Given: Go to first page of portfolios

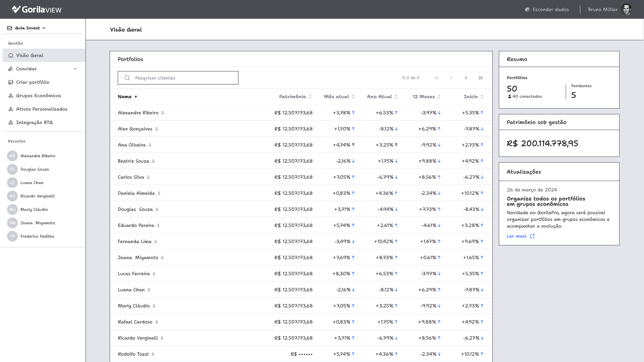Looking at the screenshot, I should [x=436, y=78].
